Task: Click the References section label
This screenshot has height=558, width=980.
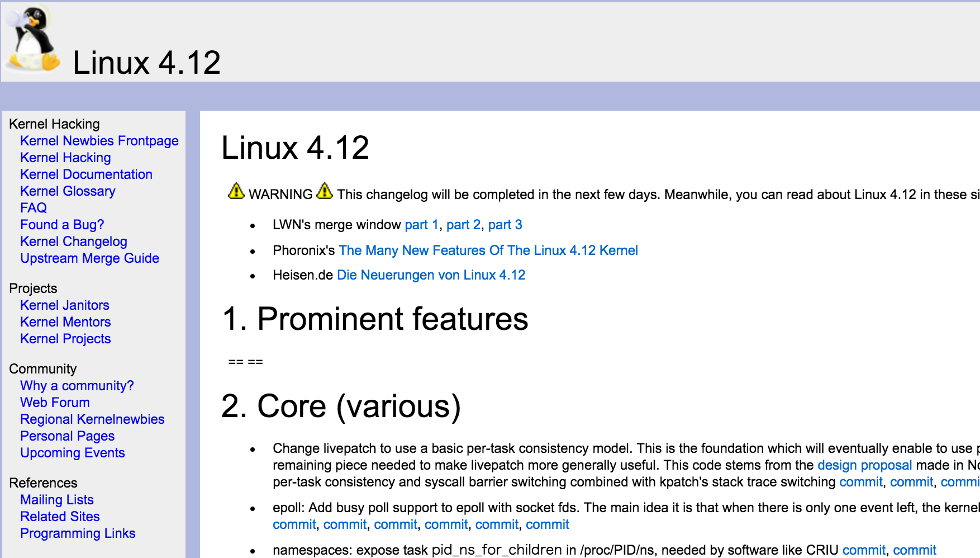Action: pyautogui.click(x=43, y=483)
